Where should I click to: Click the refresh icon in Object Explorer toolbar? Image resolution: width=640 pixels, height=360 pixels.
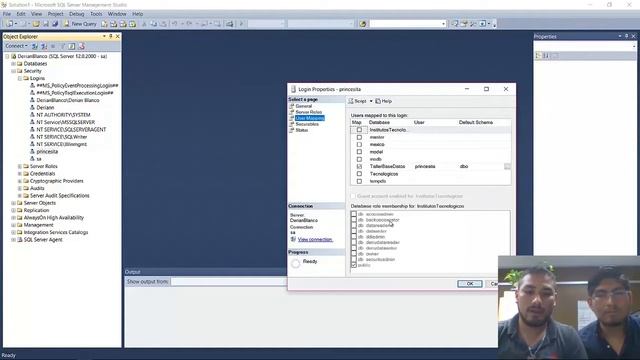[x=72, y=46]
